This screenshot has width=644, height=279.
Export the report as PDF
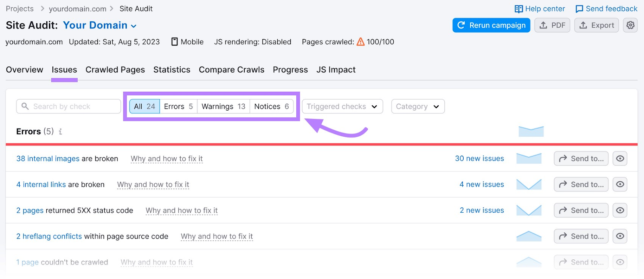pos(552,25)
